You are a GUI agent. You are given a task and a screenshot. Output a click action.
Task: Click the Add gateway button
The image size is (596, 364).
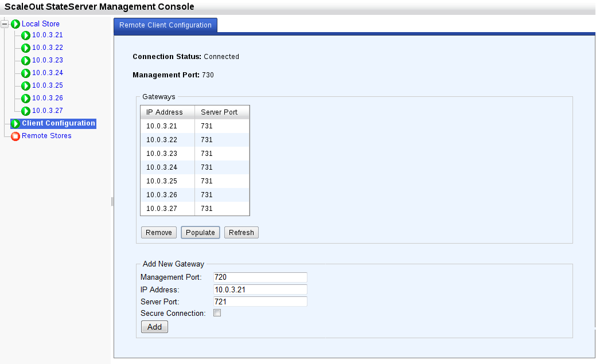154,327
